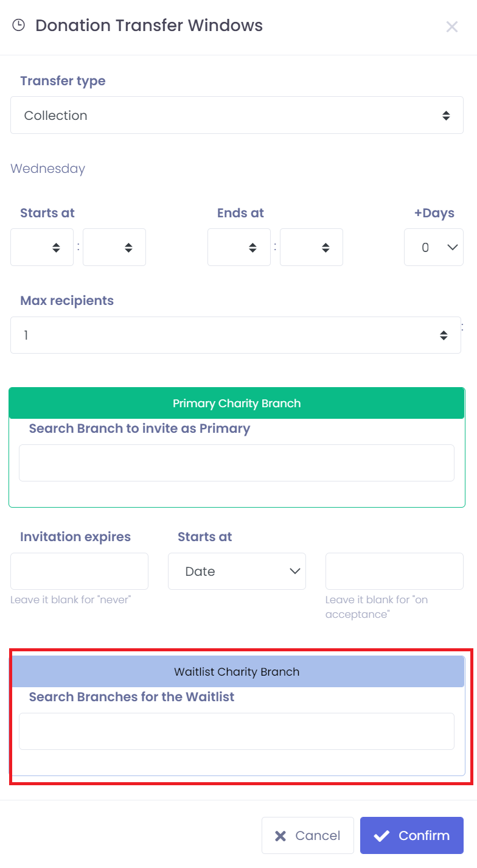477x868 pixels.
Task: Open the Ends at hour selector
Action: tap(239, 247)
